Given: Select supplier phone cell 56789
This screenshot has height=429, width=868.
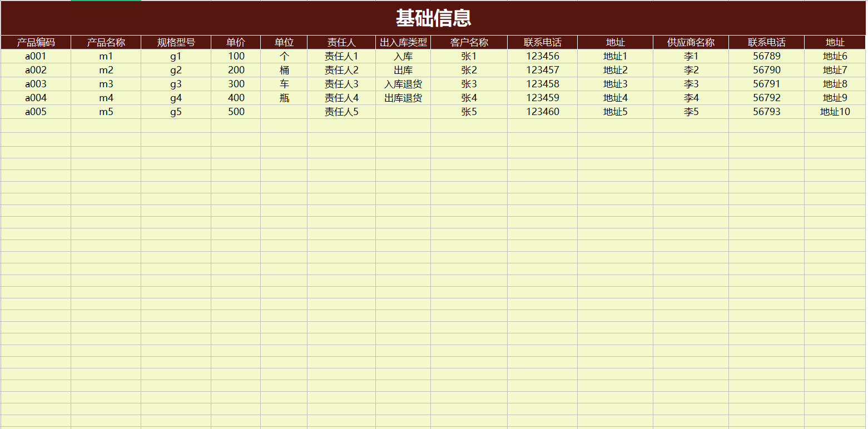Looking at the screenshot, I should [767, 56].
